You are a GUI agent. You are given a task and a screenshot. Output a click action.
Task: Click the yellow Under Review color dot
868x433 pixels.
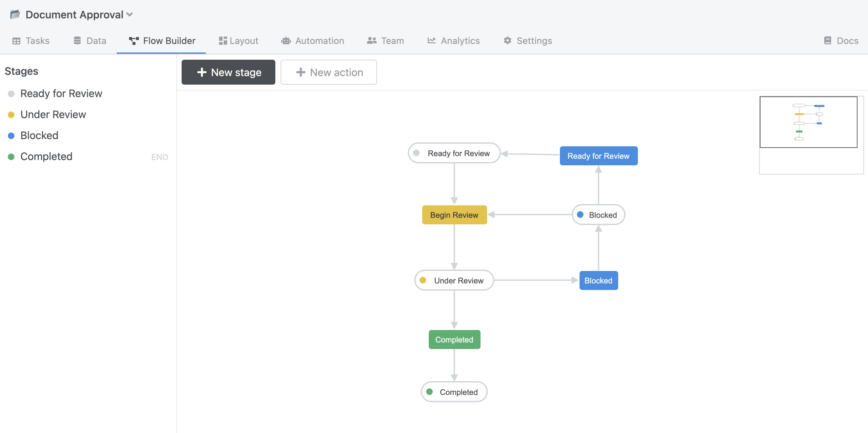[x=11, y=115]
